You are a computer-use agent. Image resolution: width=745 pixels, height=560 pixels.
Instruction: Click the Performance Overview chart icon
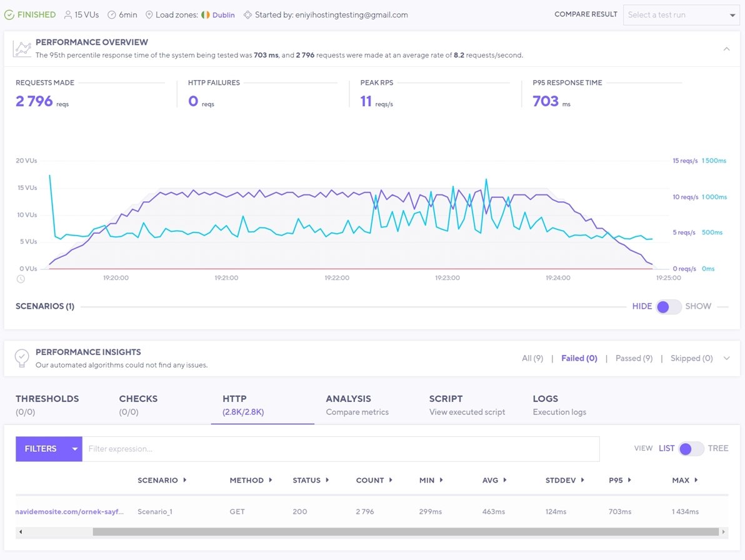(22, 49)
